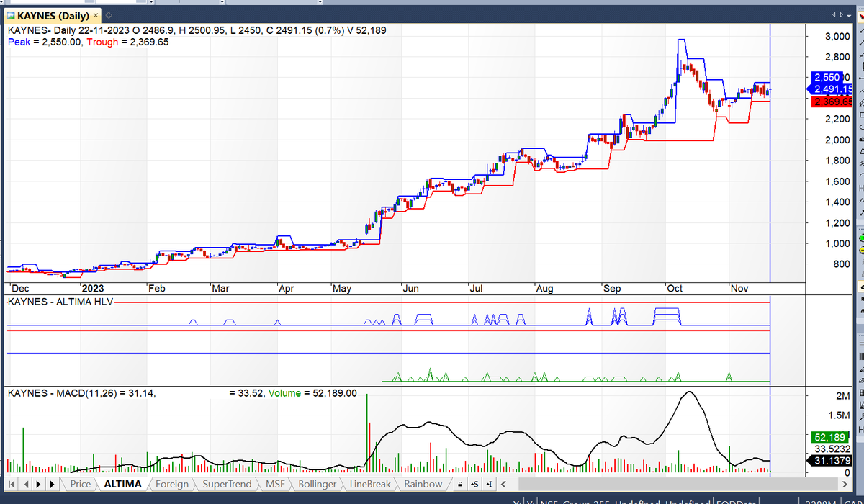Screen dimensions: 864x504
Task: Click the '= 33.52' signal text
Action: click(x=246, y=393)
